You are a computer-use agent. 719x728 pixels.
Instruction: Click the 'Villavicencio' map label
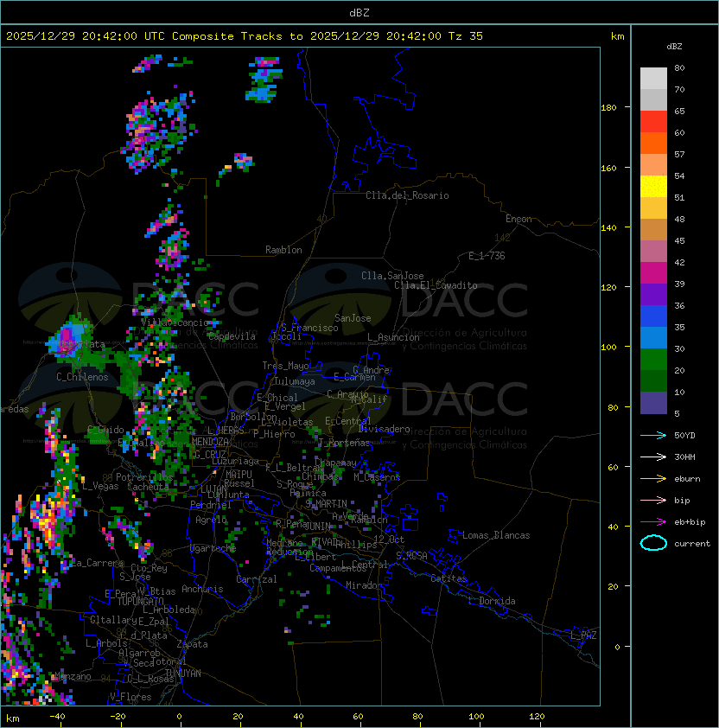(x=175, y=322)
